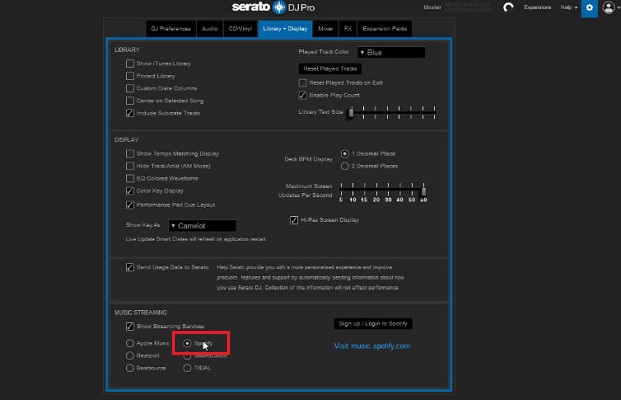The height and width of the screenshot is (400, 621).
Task: Select the TIDAL streaming radio button
Action: tap(187, 368)
